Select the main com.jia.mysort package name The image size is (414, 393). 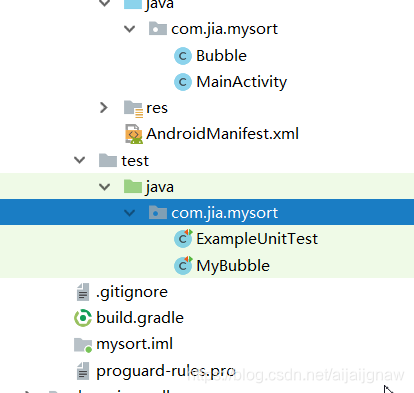click(224, 29)
